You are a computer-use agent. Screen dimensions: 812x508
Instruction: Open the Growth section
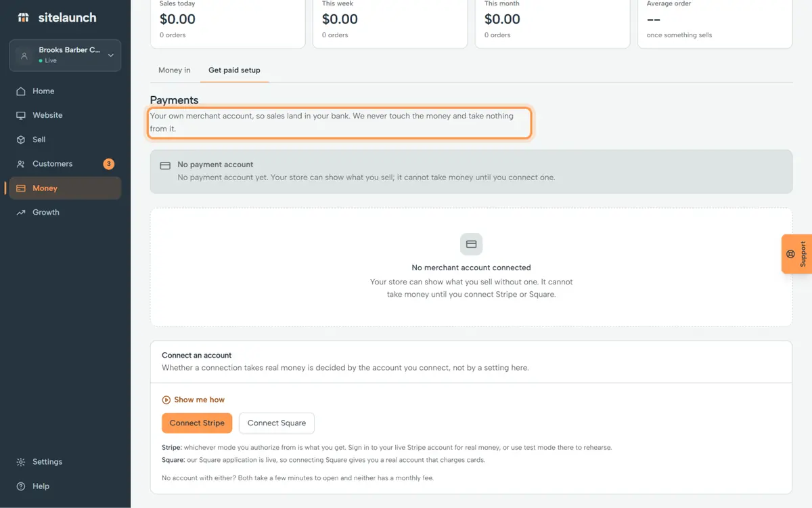65,213
